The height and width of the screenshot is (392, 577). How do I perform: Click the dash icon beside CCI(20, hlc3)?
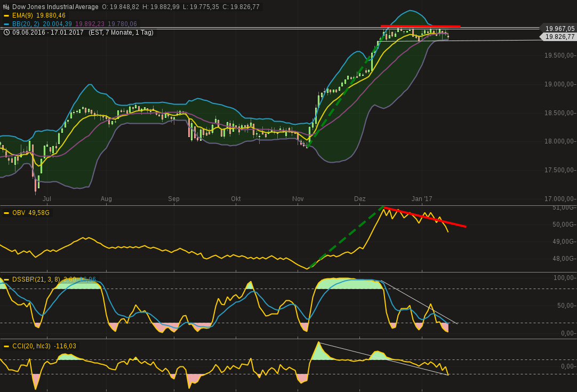(6, 346)
